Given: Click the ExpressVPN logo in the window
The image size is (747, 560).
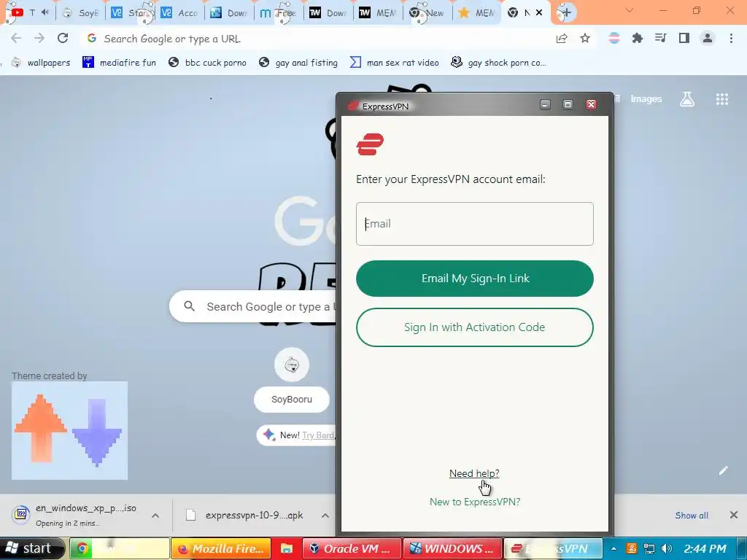Looking at the screenshot, I should pyautogui.click(x=370, y=144).
